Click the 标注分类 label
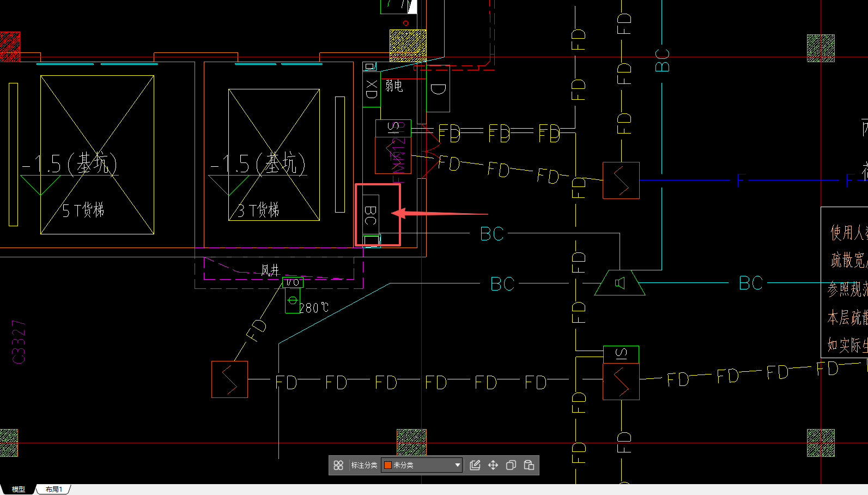The width and height of the screenshot is (868, 495). pyautogui.click(x=364, y=465)
